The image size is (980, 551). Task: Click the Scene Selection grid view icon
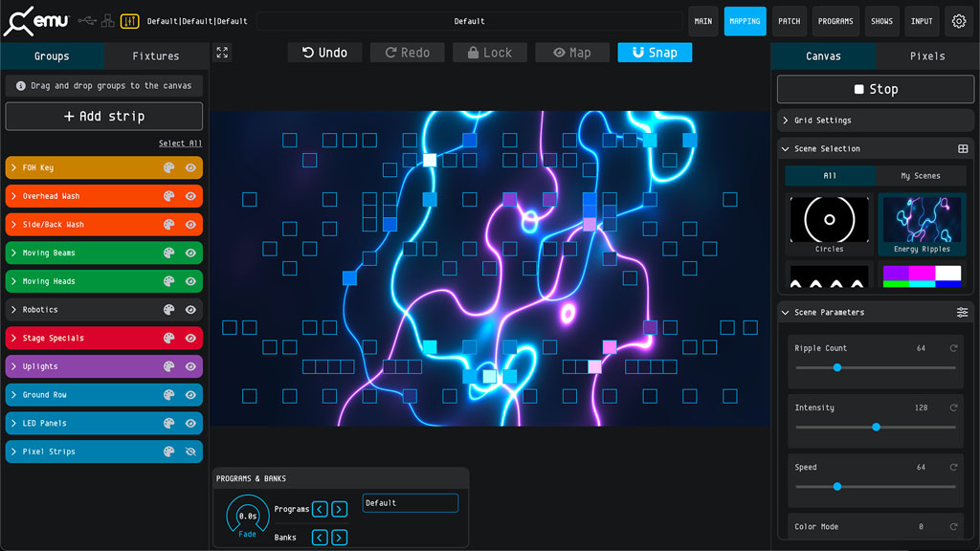963,149
